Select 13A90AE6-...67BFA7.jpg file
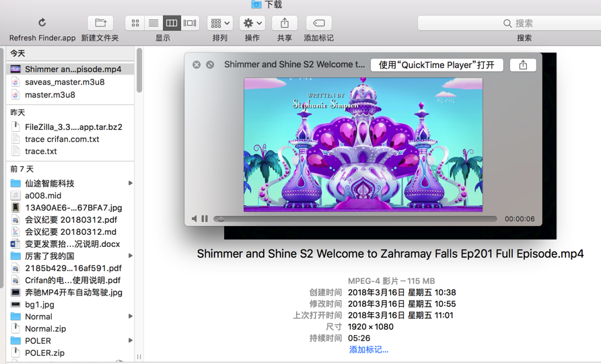Viewport: 601px width, 364px height. [x=70, y=208]
